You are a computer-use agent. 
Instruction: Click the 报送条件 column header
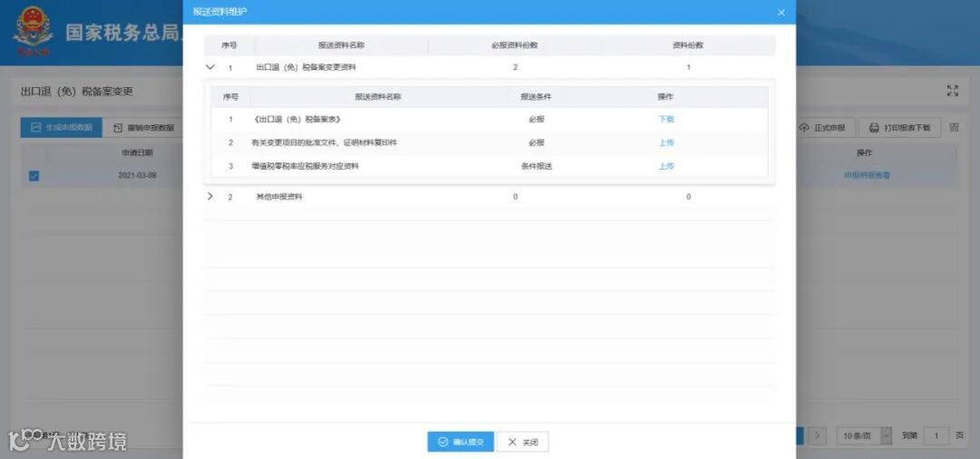[x=536, y=97]
